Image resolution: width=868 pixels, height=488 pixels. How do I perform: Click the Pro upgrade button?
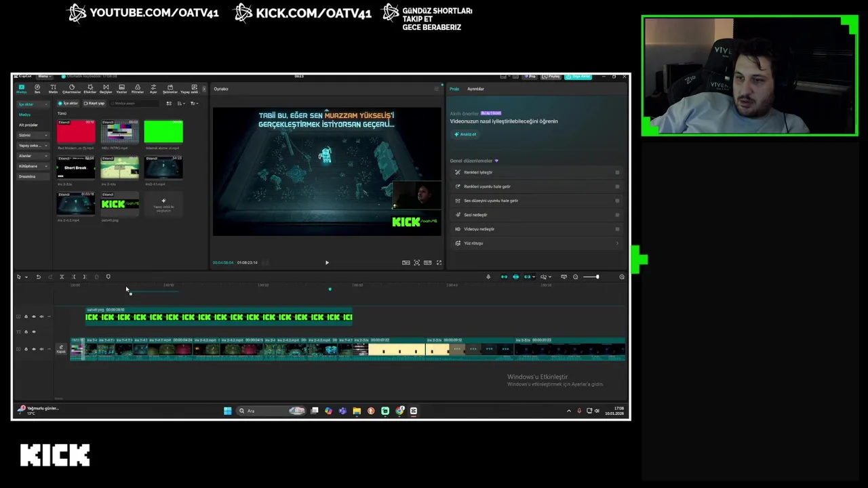tap(532, 76)
